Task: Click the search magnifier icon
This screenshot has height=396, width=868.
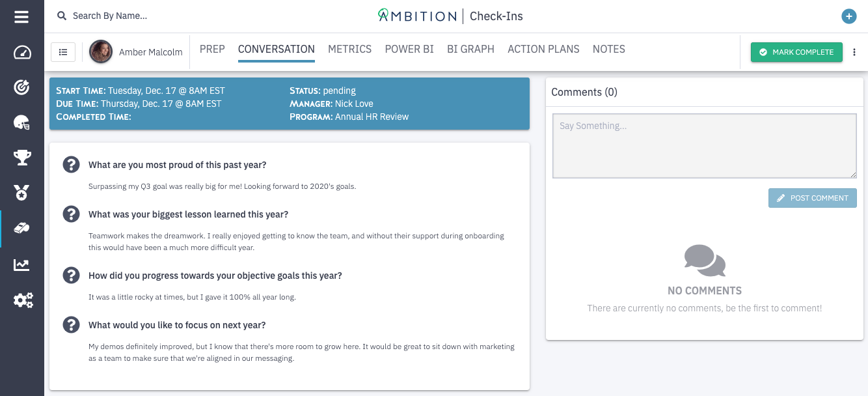Action: (62, 16)
